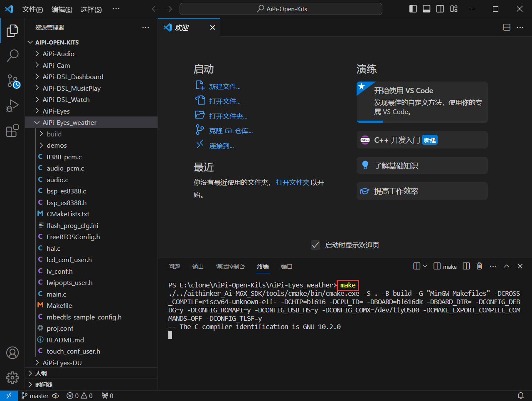Open the editor more actions menu
The height and width of the screenshot is (401, 532).
click(520, 27)
